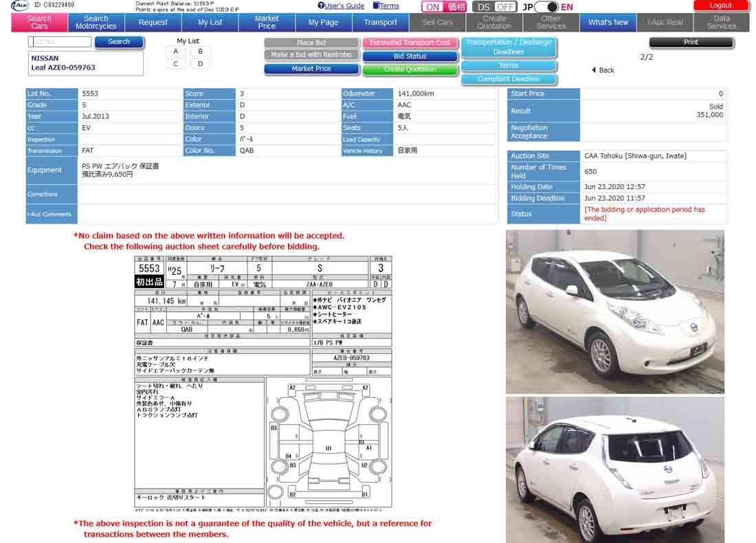Click Make a bid with Realrobo

coord(311,55)
